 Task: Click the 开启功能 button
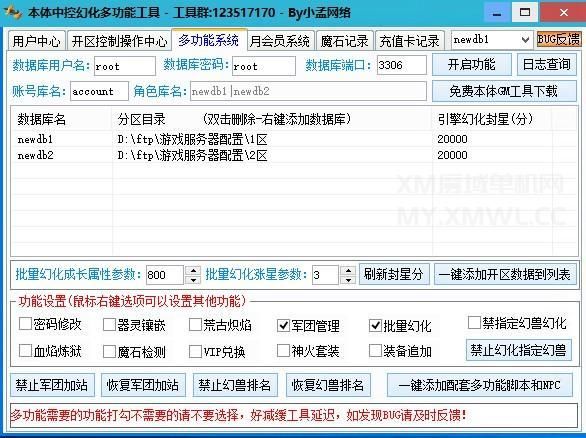click(x=471, y=65)
